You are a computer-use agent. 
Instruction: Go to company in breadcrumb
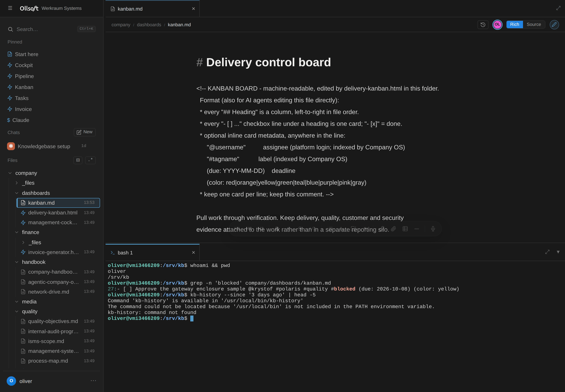[x=121, y=25]
